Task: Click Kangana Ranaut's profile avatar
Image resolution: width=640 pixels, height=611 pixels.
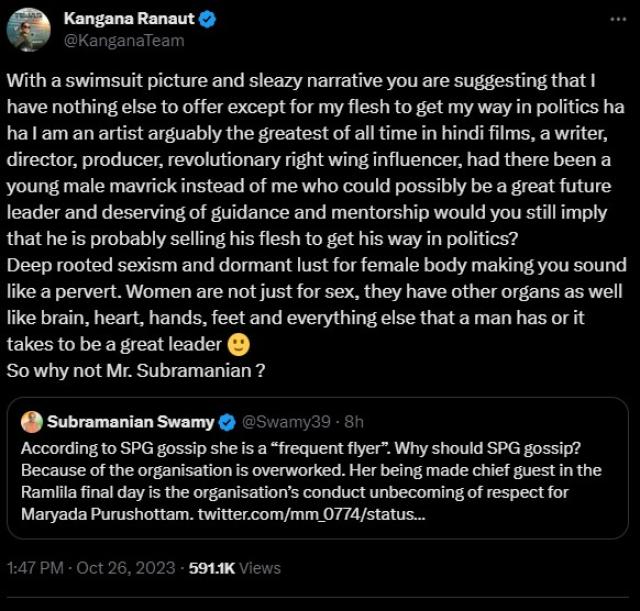Action: pos(29,30)
